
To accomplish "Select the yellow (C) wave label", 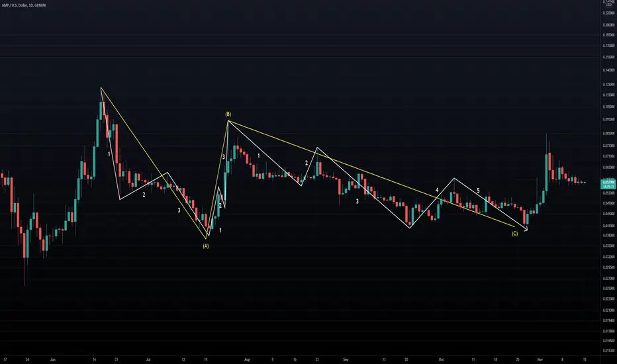I will click(x=514, y=234).
